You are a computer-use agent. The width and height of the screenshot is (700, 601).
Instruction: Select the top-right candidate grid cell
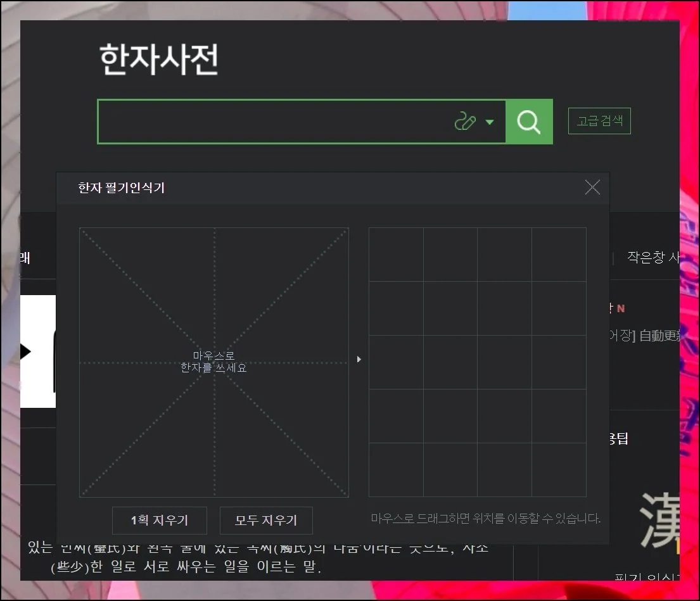coord(559,255)
